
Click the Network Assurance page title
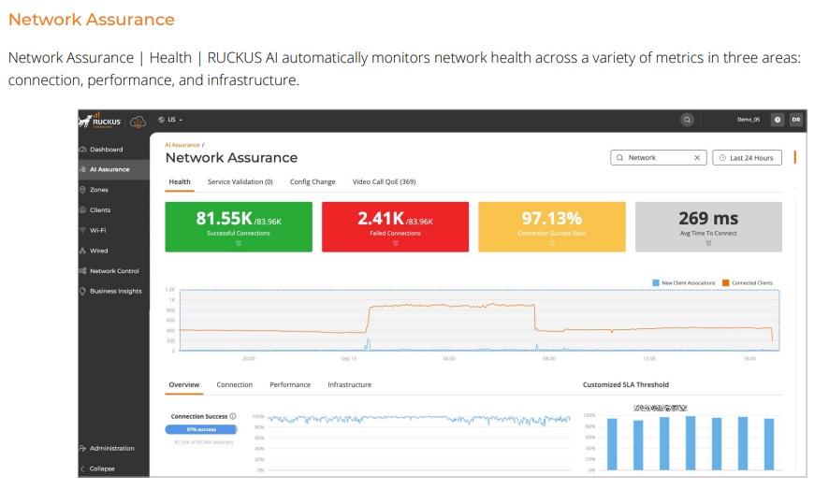pyautogui.click(x=231, y=158)
